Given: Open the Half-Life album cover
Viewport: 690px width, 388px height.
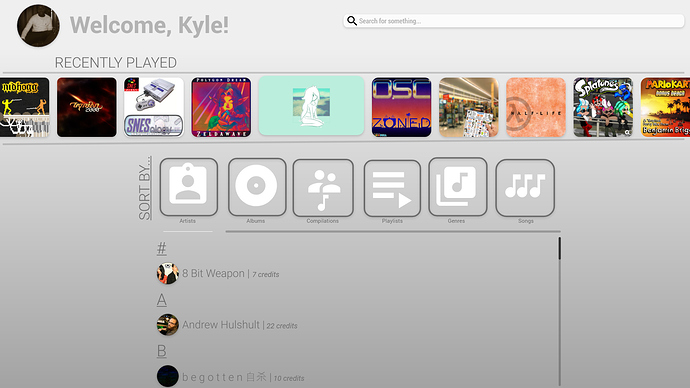Looking at the screenshot, I should [x=536, y=107].
